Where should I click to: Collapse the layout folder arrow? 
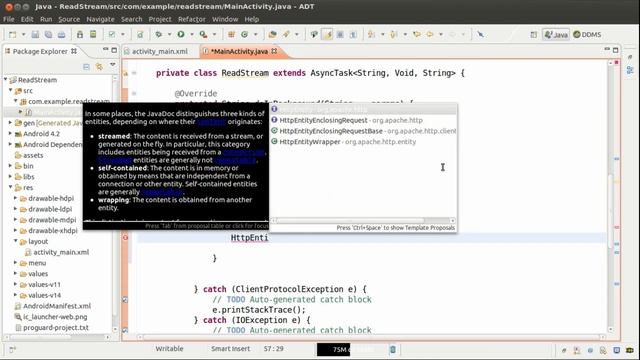point(16,241)
